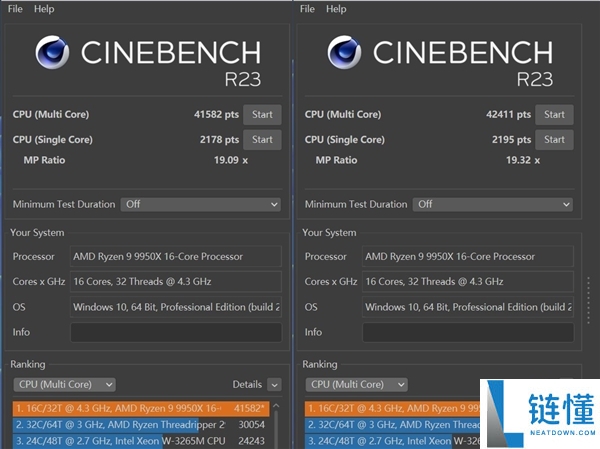Image resolution: width=600 pixels, height=449 pixels.
Task: Select ranking row 2 32C/64T in right window
Action: [x=392, y=425]
